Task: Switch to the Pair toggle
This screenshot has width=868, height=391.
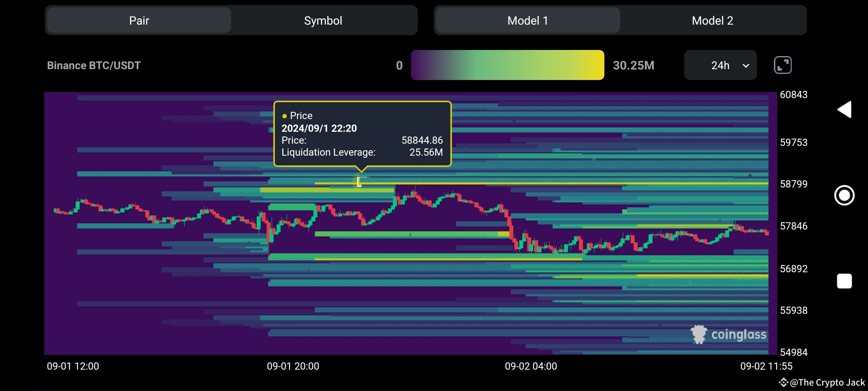Action: point(139,21)
